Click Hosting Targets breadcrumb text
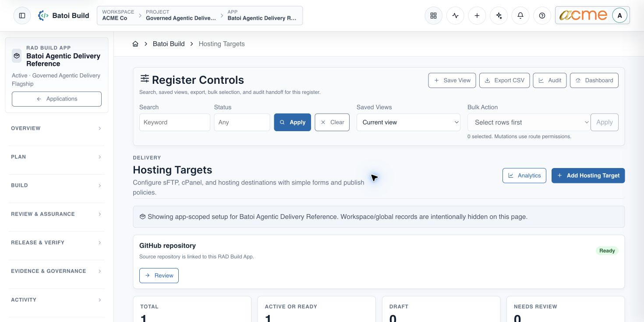 click(222, 44)
